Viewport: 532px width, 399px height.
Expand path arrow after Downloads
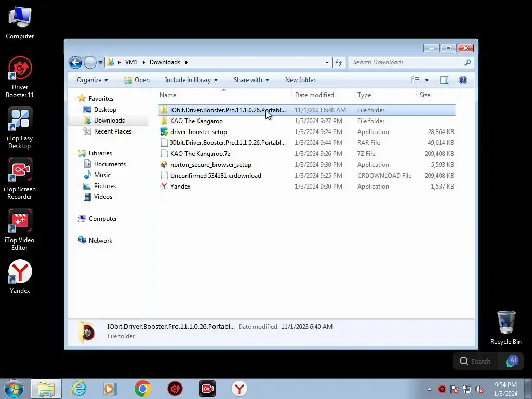pos(187,62)
